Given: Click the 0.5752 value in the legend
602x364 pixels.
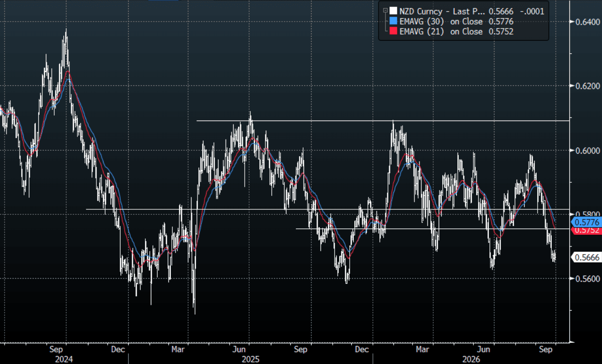Looking at the screenshot, I should point(500,32).
